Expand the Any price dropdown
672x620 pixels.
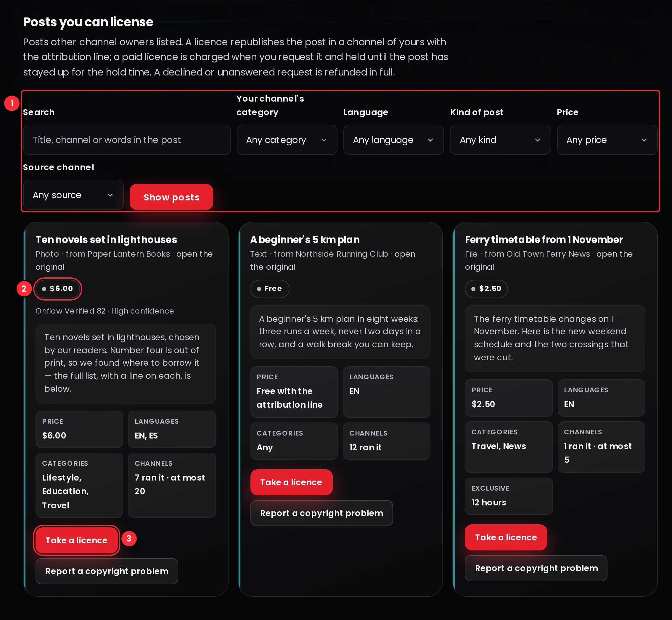607,140
